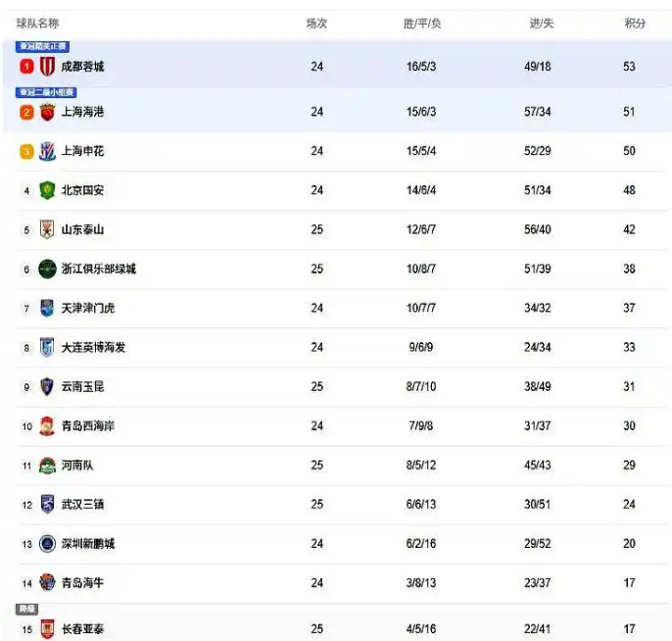Click the Changchun Yatai (长春亚泰) red crest
The width and height of the screenshot is (672, 641).
(x=47, y=629)
